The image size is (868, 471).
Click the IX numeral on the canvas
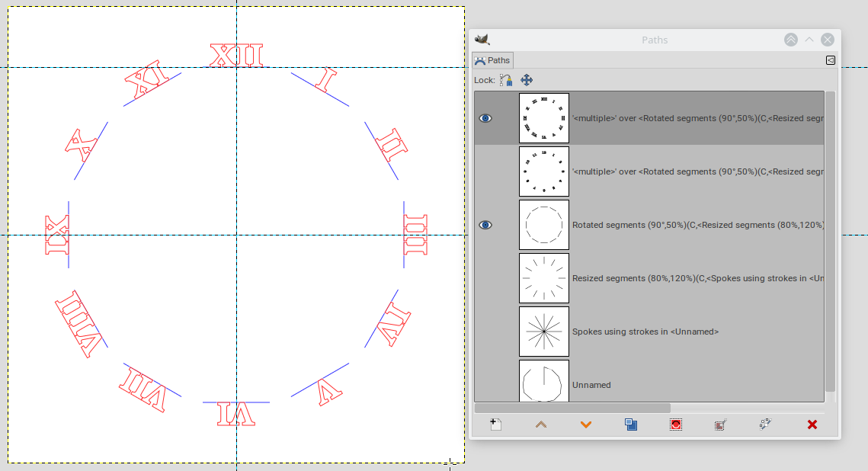point(57,235)
